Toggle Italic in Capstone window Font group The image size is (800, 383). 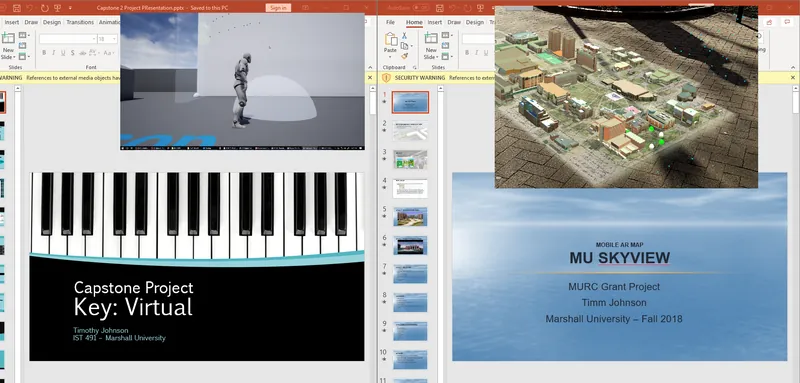coord(54,53)
